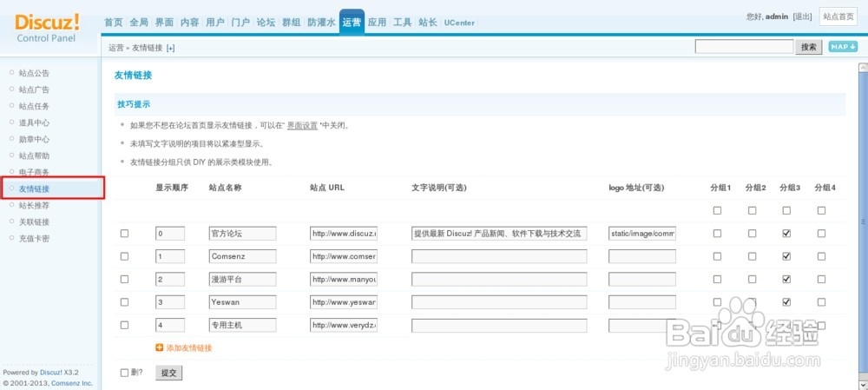868x390 pixels.
Task: Open 电子商务 in the sidebar
Action: coord(34,172)
